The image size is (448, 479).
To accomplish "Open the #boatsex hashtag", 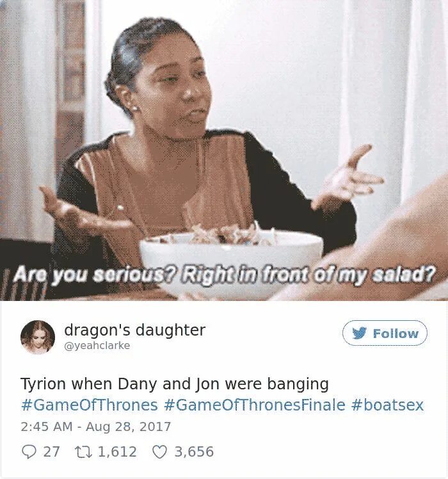I will click(x=388, y=405).
